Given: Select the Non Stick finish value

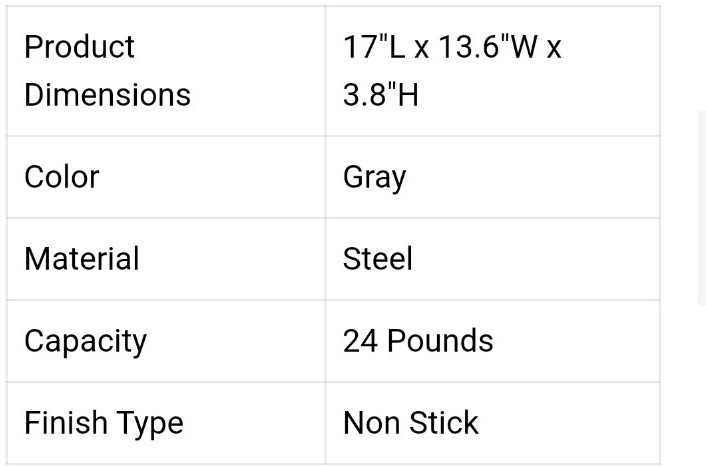Looking at the screenshot, I should (x=411, y=422).
